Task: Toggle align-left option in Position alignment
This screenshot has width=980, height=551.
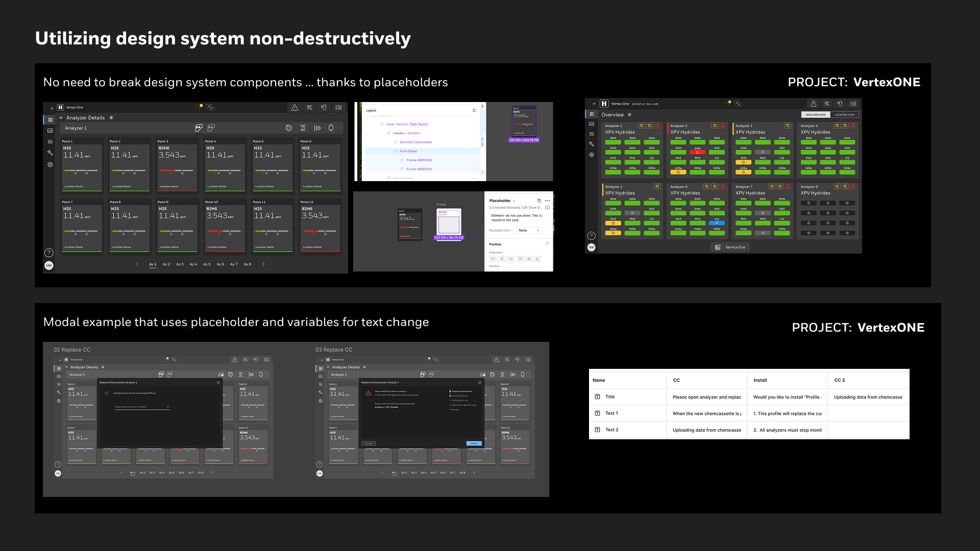Action: 493,259
